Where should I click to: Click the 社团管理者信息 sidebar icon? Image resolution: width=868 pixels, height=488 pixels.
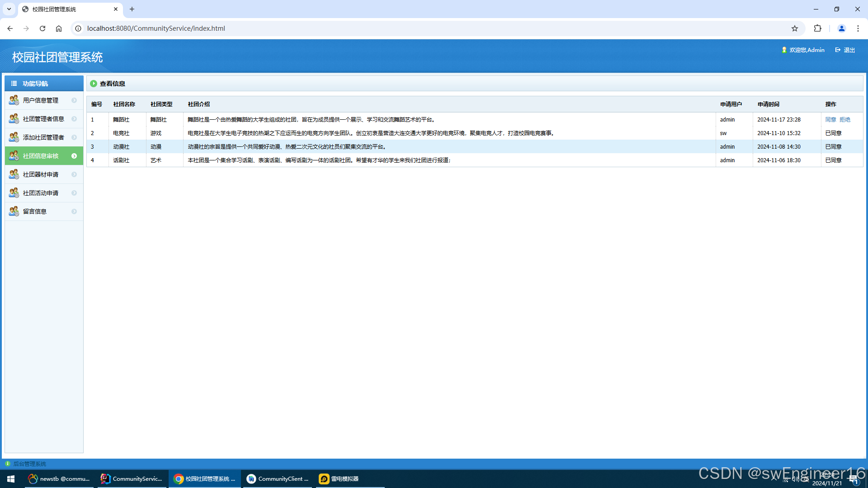point(14,119)
